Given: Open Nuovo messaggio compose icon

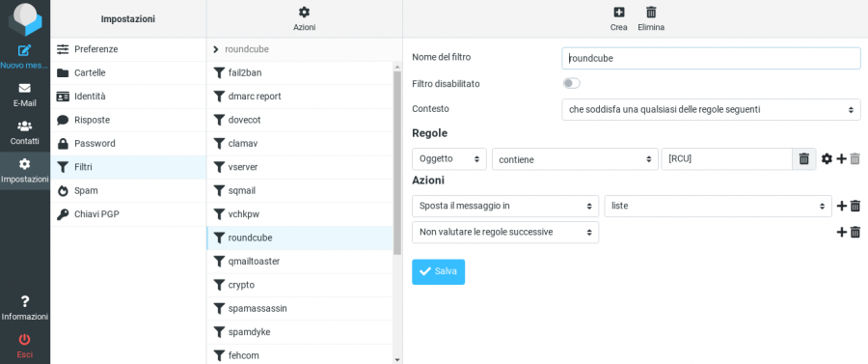Looking at the screenshot, I should (x=24, y=50).
